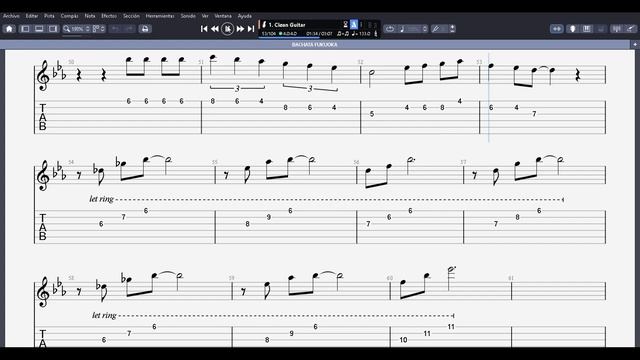Toggle the right inspector panel
Viewport: 640px width, 360px height.
(x=53, y=29)
